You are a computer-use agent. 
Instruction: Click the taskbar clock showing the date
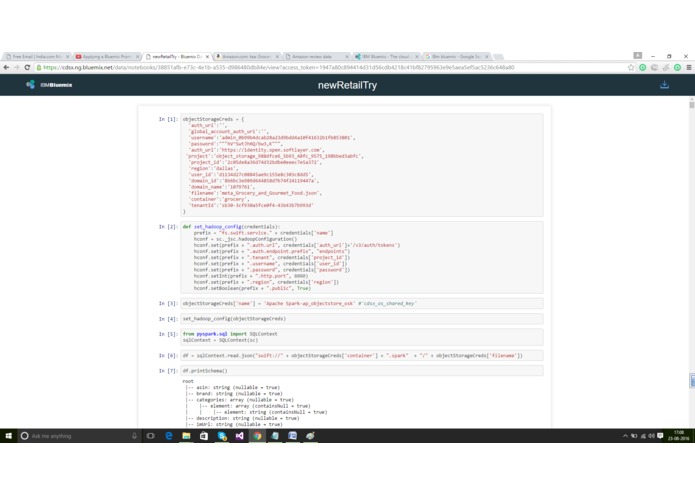click(x=679, y=436)
